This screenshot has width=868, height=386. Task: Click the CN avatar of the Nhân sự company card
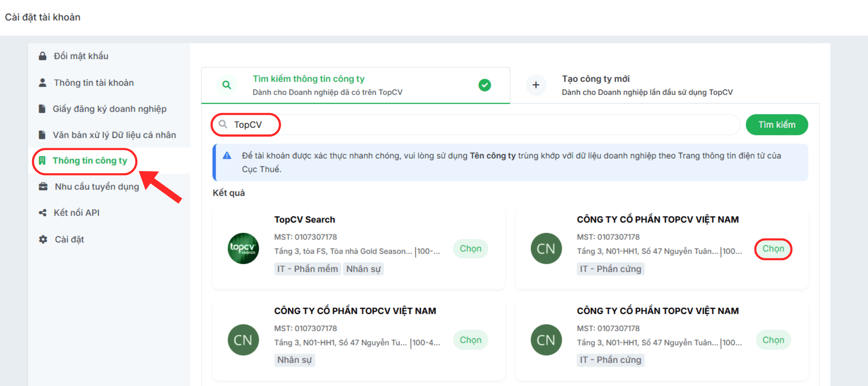pyautogui.click(x=243, y=340)
